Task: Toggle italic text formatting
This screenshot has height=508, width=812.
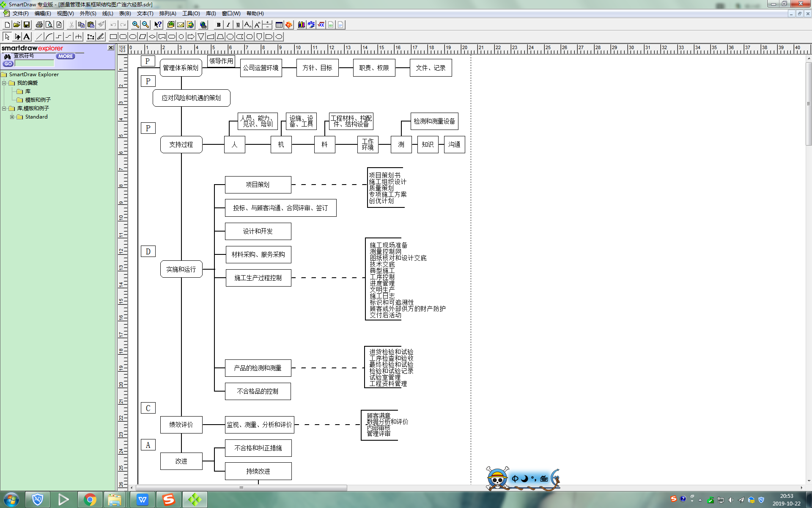Action: [x=228, y=25]
